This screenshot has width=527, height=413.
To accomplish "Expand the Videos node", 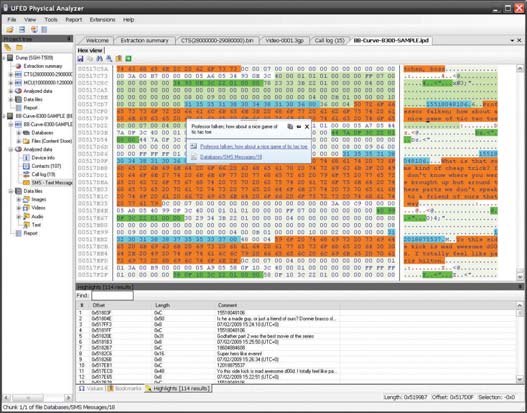I will [19, 208].
